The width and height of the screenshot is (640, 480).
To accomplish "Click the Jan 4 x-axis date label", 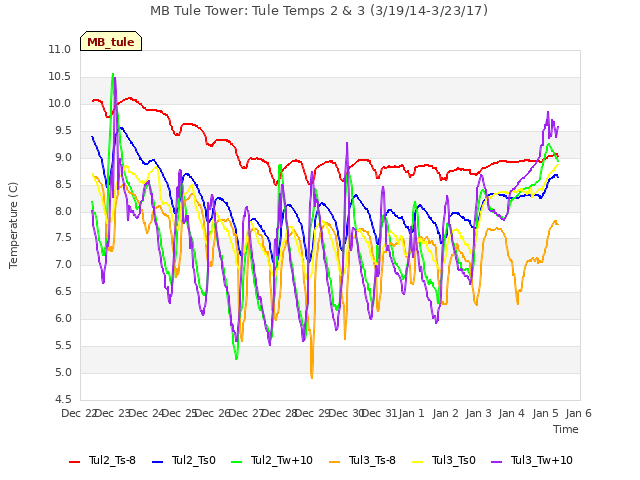I will [x=511, y=413].
